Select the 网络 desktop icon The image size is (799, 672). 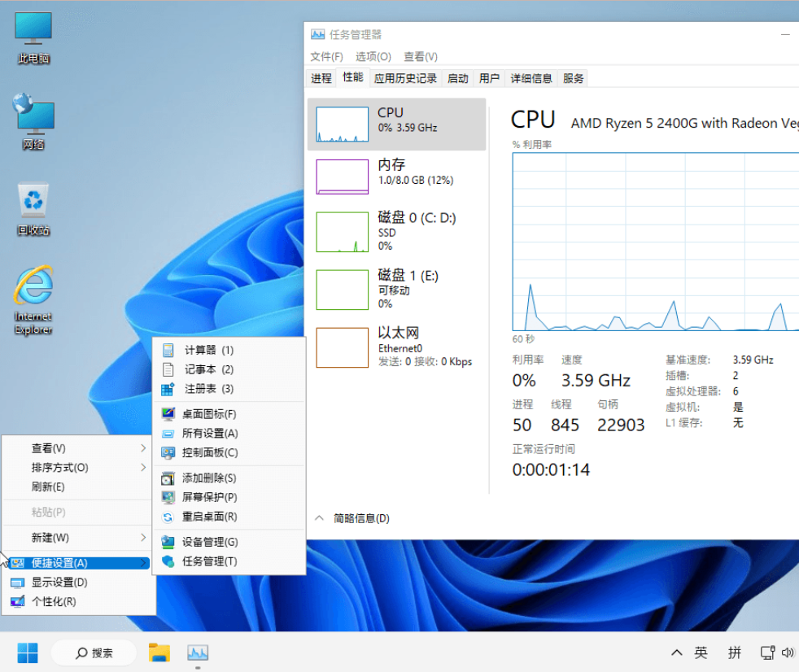33,121
